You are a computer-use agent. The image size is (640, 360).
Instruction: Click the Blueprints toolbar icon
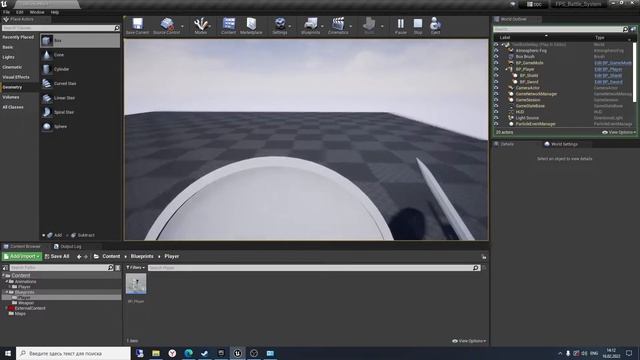(311, 26)
